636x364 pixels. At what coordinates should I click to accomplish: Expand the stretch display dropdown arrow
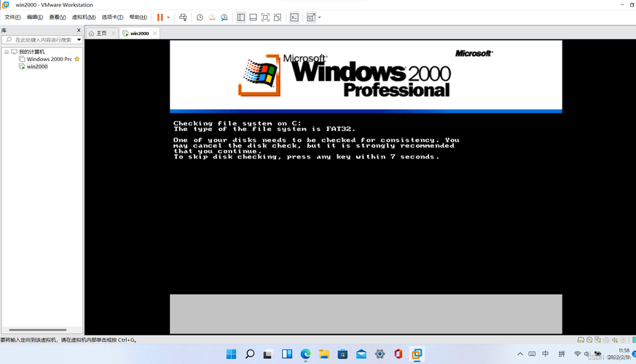pos(320,17)
